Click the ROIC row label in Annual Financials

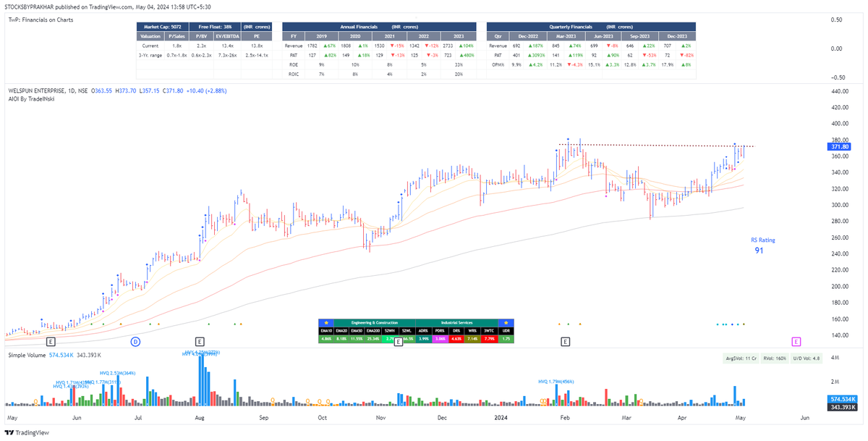pyautogui.click(x=293, y=74)
